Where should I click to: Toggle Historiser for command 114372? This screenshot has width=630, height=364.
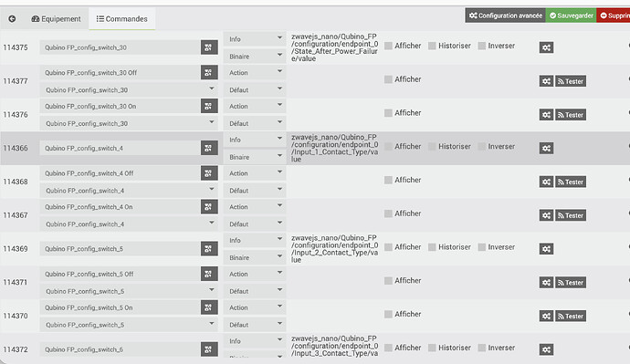432,348
